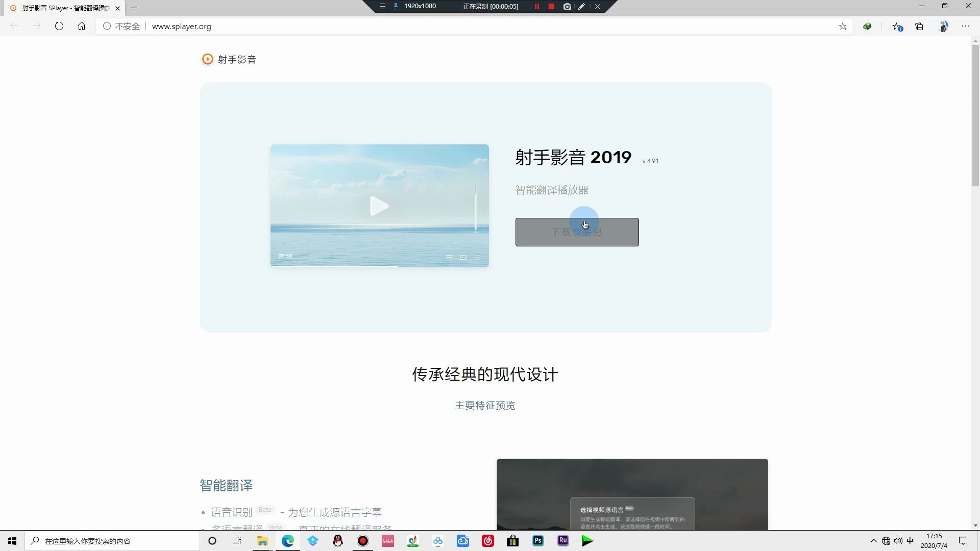This screenshot has height=551, width=980.
Task: Click the video preview progress bar
Action: pyautogui.click(x=379, y=266)
